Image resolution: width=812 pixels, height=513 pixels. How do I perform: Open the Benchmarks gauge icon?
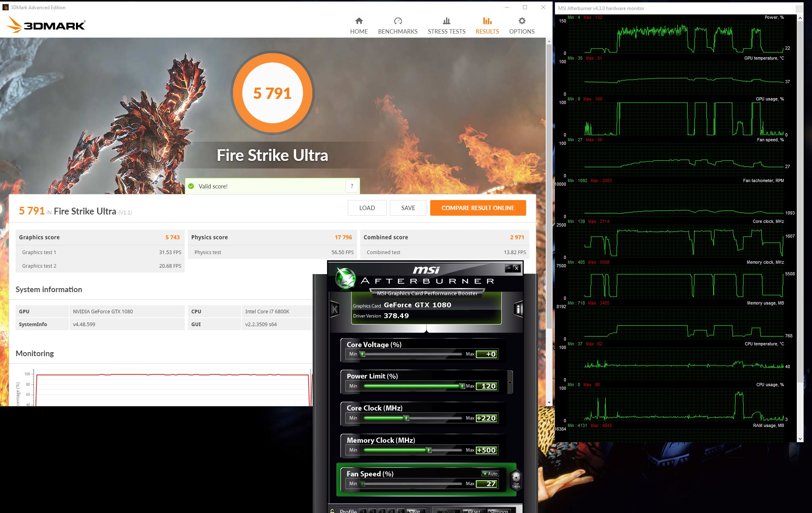[397, 21]
